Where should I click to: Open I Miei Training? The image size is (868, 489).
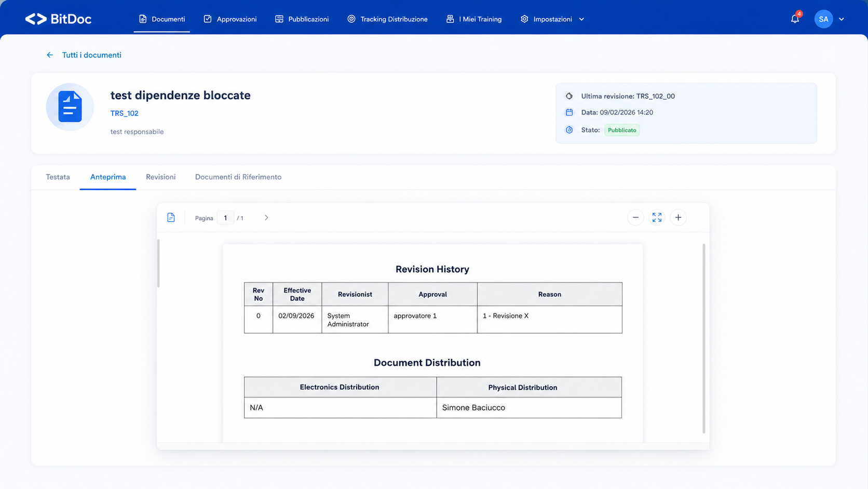(x=474, y=19)
